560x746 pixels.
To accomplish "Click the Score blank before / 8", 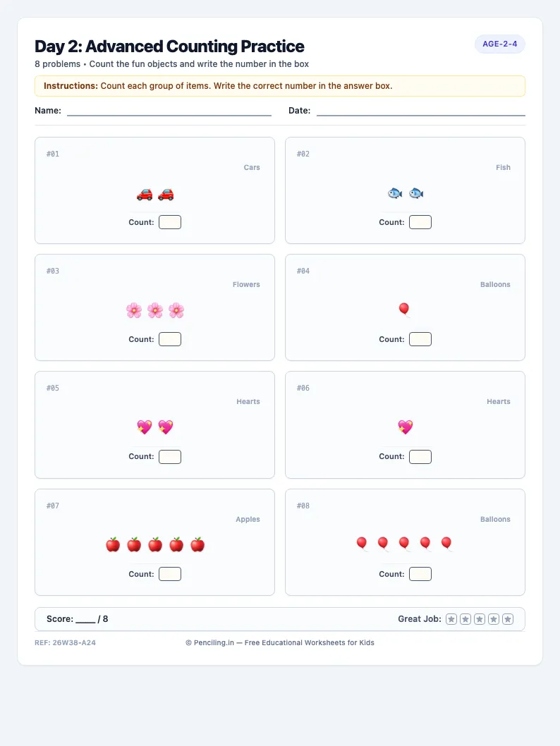I will pyautogui.click(x=85, y=620).
